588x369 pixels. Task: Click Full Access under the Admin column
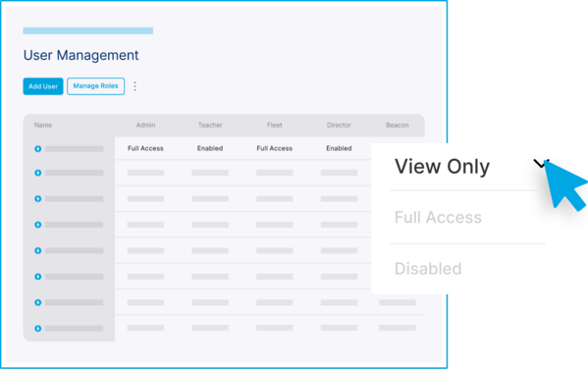pos(145,148)
